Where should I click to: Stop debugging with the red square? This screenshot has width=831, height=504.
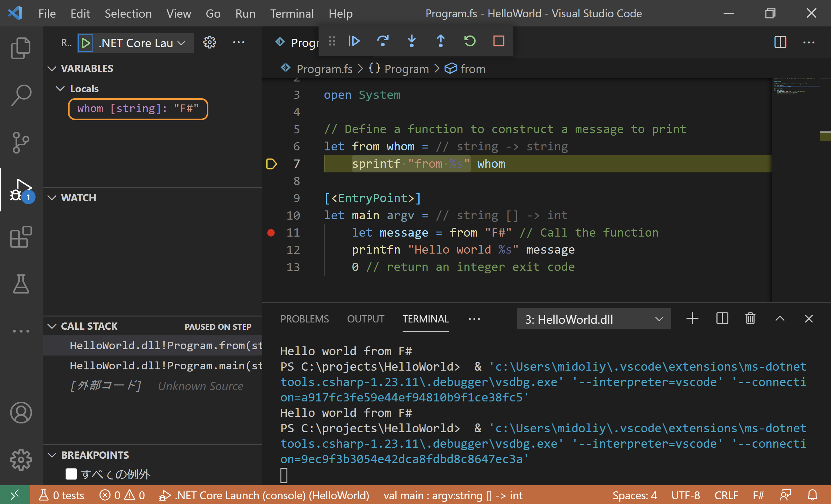499,42
